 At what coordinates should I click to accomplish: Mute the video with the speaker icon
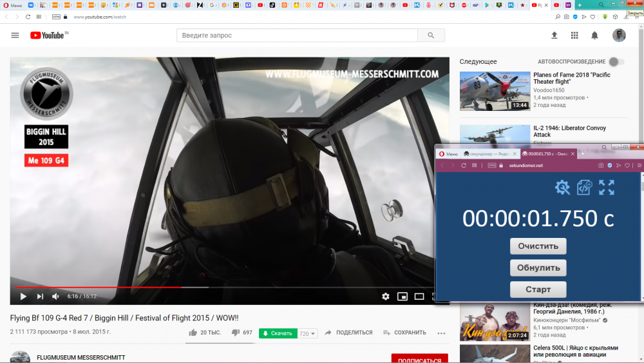point(55,297)
